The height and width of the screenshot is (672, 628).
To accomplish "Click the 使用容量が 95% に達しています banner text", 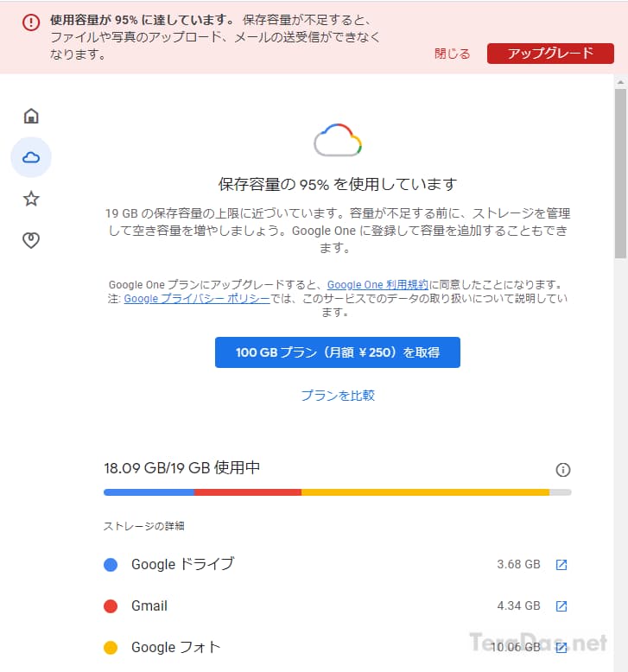I will pyautogui.click(x=142, y=20).
